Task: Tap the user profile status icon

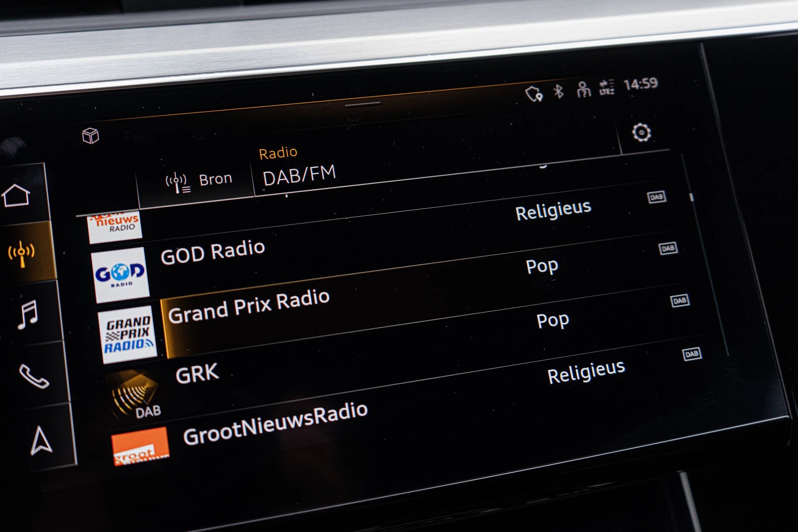Action: coord(583,89)
